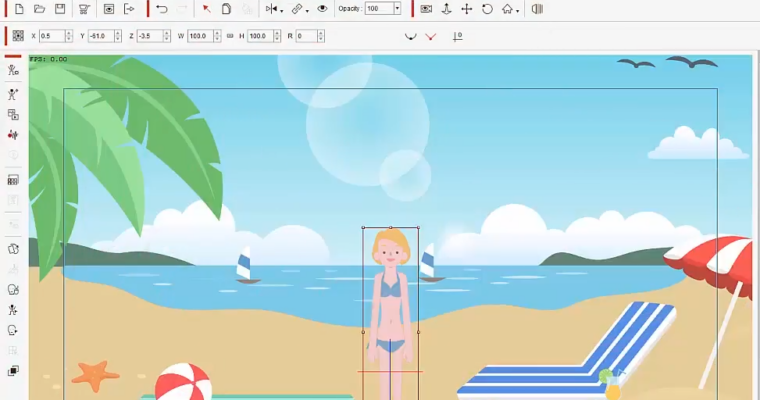Toggle the side panel icon after Home

(537, 9)
